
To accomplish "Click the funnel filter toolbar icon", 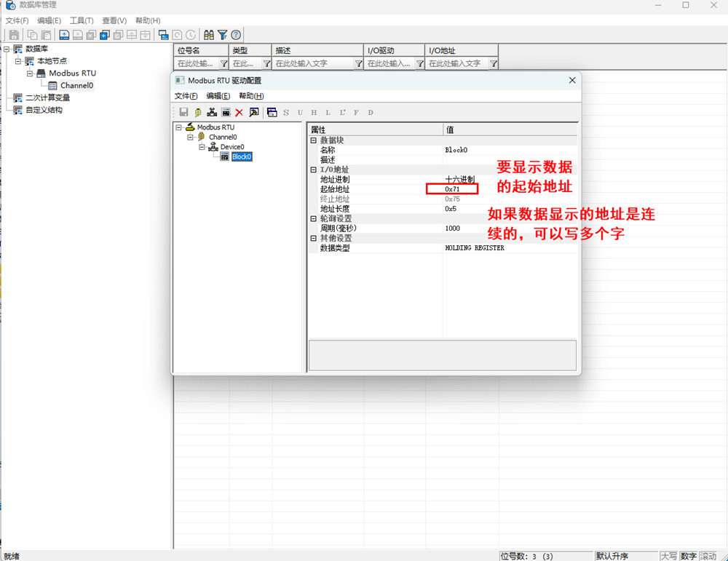I will (x=222, y=35).
